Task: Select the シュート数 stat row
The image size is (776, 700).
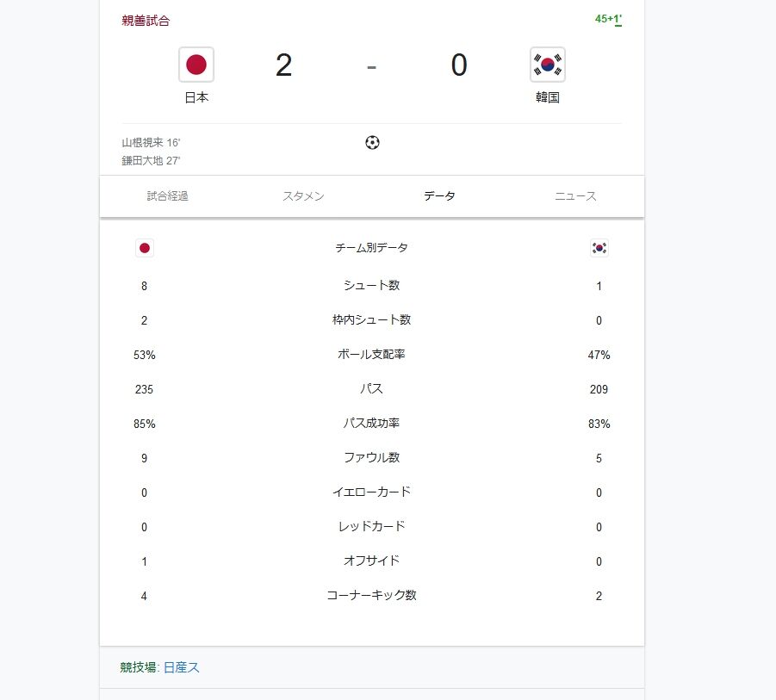Action: point(370,286)
